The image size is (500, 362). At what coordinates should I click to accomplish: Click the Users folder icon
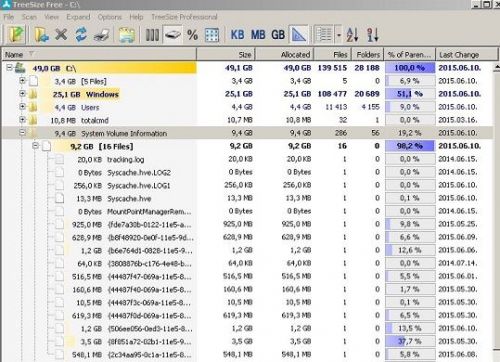33,107
